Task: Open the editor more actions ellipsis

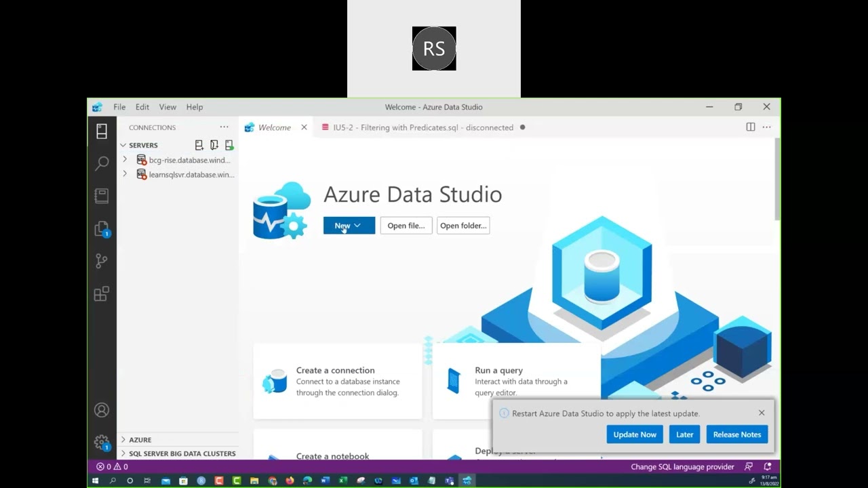Action: 767,127
